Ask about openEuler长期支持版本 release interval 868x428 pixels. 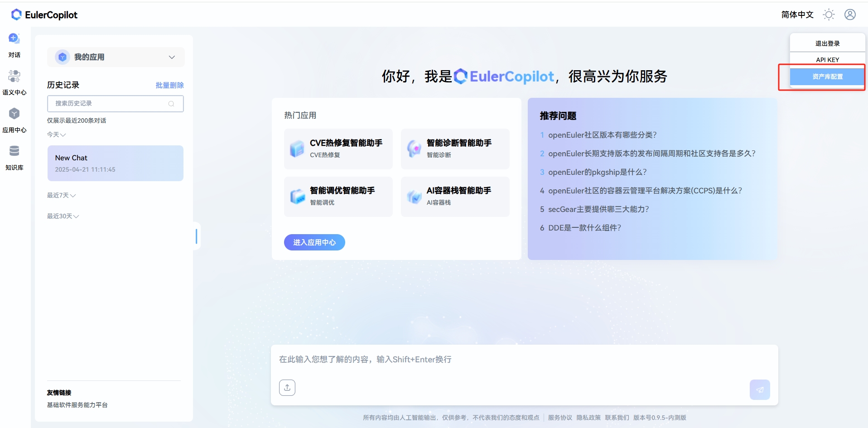(x=652, y=154)
